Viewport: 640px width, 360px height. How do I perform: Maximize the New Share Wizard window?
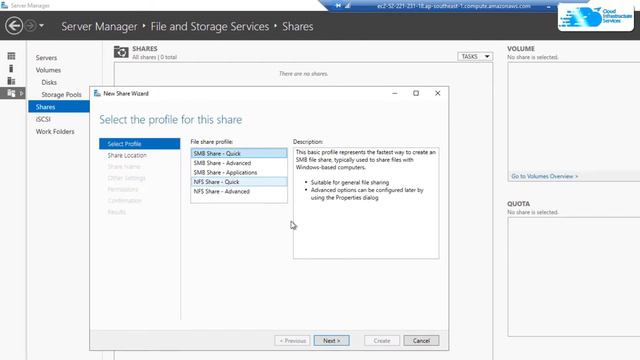(416, 93)
